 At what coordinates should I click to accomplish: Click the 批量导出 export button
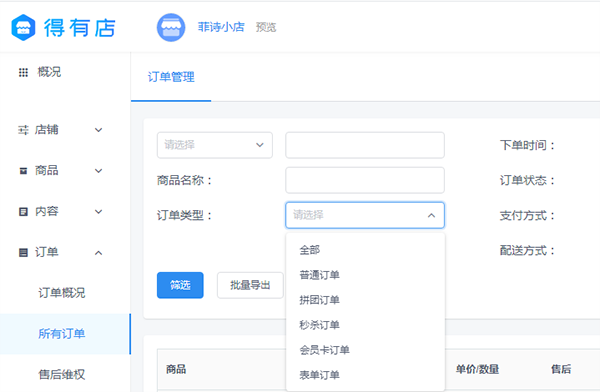(x=250, y=285)
